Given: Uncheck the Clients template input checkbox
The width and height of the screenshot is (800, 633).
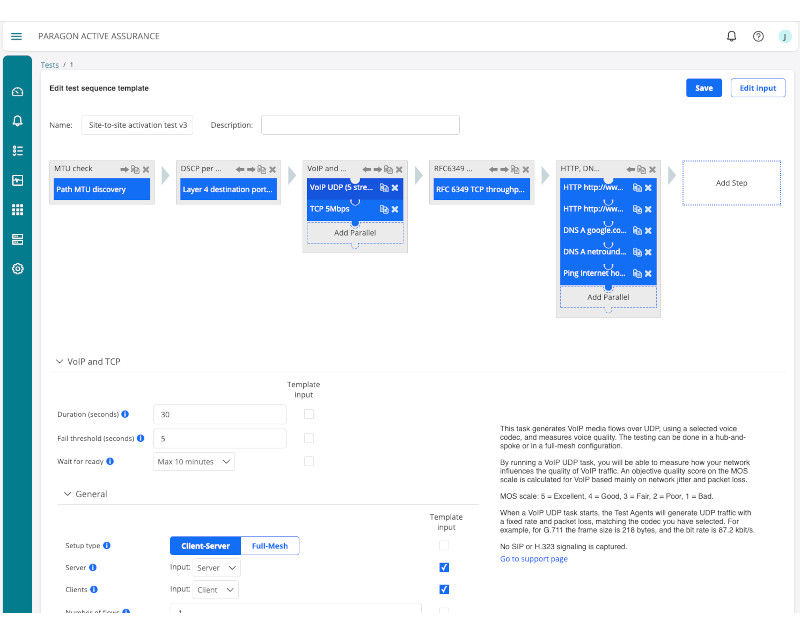Looking at the screenshot, I should coord(444,590).
